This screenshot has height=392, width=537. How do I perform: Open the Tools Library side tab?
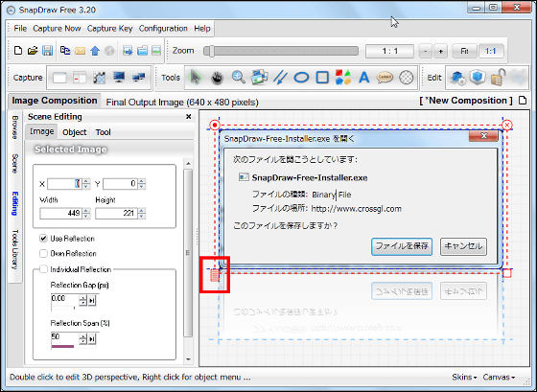(x=15, y=249)
